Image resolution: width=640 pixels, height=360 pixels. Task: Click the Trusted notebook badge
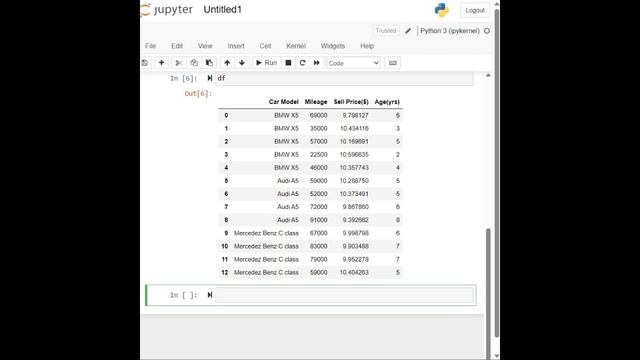(386, 31)
